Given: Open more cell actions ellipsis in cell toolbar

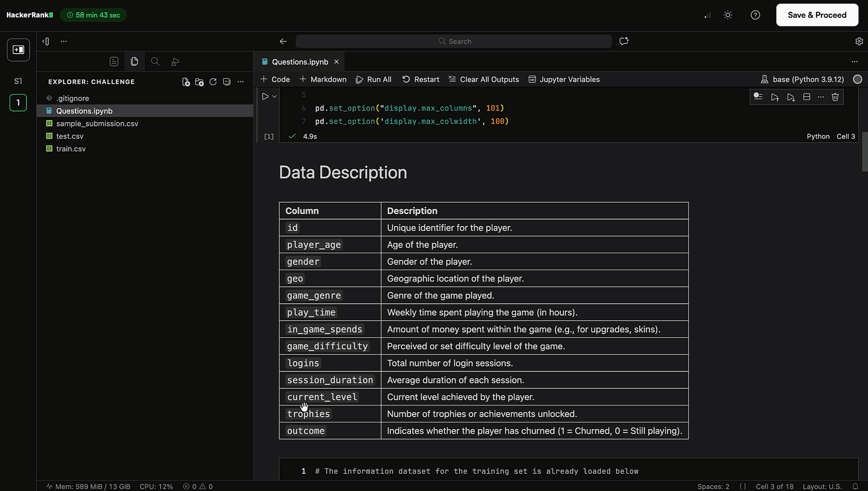Looking at the screenshot, I should (x=821, y=97).
